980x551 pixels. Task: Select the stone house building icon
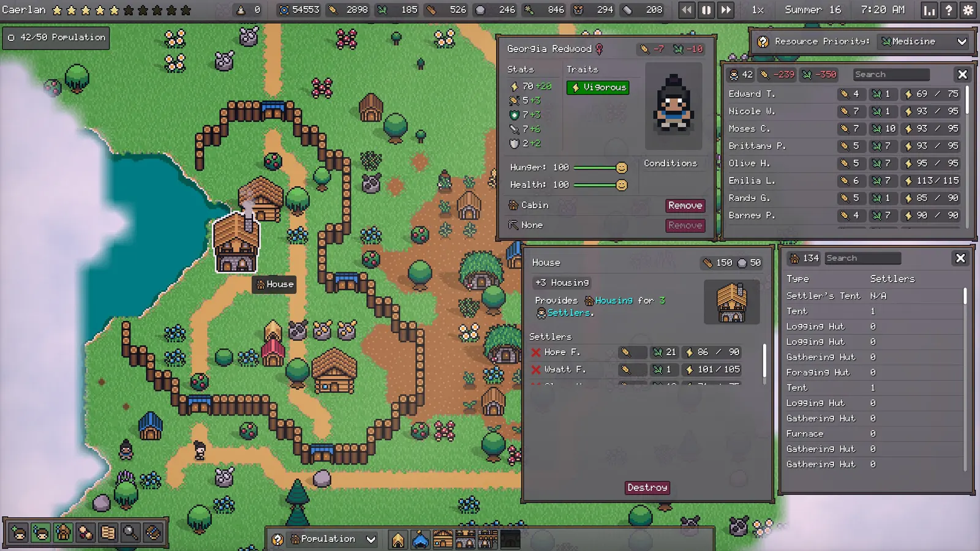pos(466,539)
